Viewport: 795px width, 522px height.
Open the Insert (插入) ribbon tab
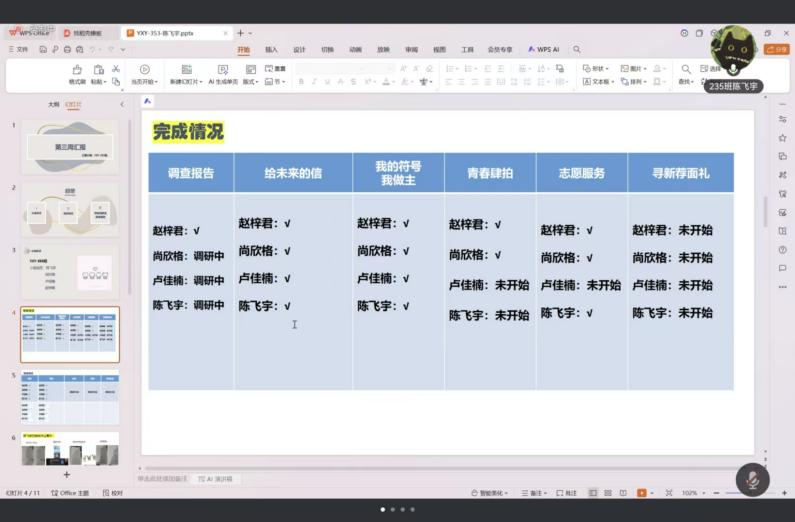coord(271,49)
